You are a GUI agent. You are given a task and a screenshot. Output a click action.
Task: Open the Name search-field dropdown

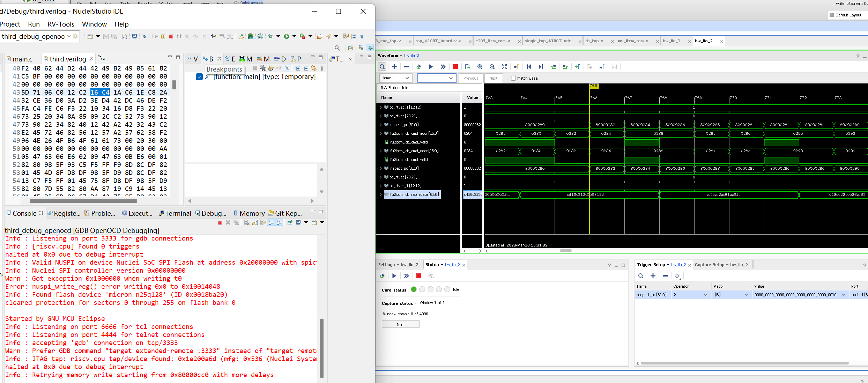pyautogui.click(x=396, y=78)
